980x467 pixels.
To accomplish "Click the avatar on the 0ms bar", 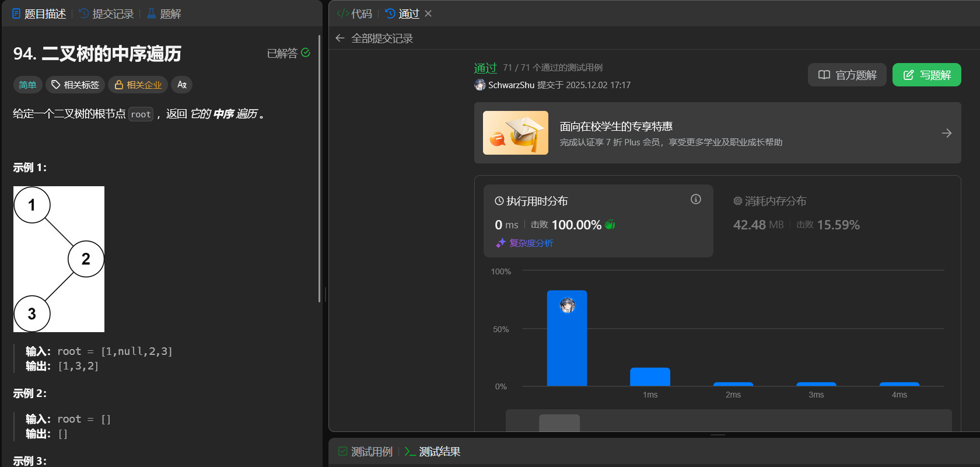I will pyautogui.click(x=567, y=305).
